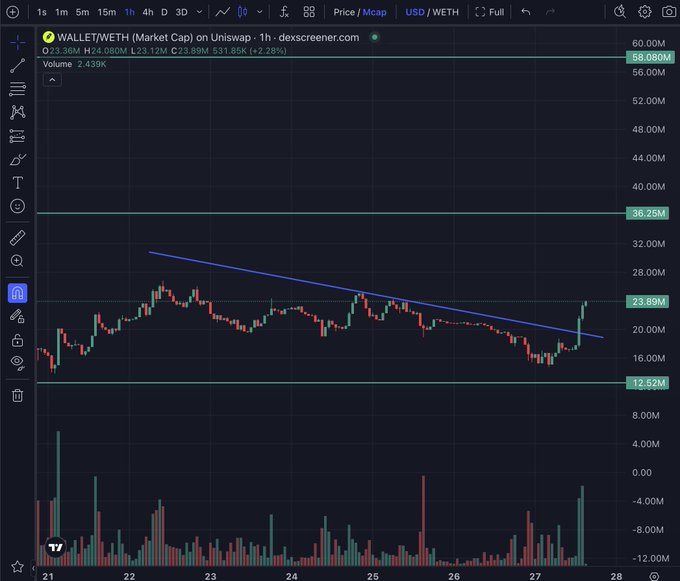Viewport: 680px width, 581px height.
Task: Open the forecasting and measurement tools
Action: click(x=17, y=136)
